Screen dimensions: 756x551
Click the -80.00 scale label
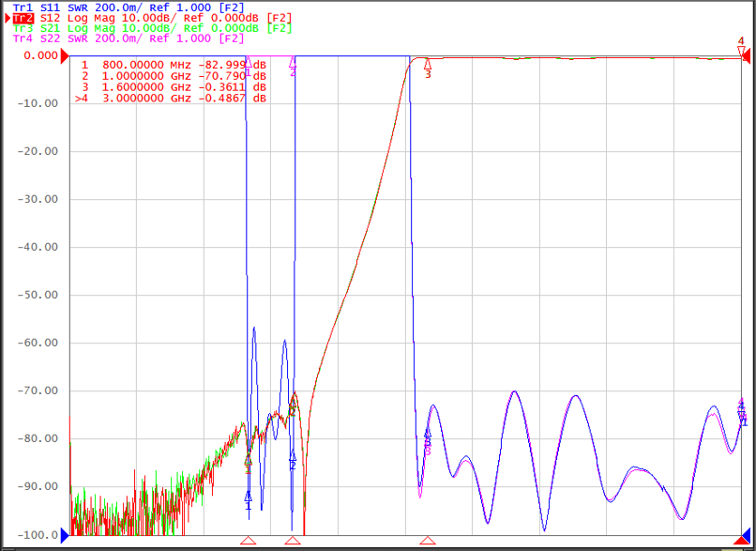38,438
